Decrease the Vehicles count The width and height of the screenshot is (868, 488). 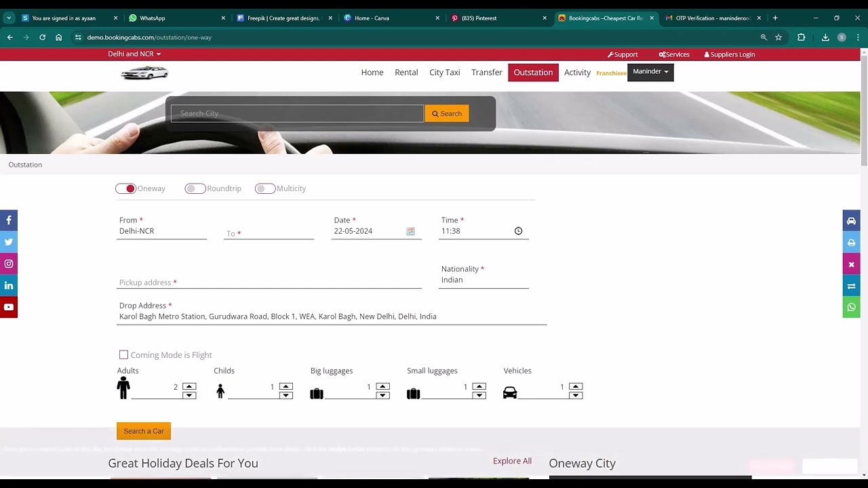[x=576, y=395]
